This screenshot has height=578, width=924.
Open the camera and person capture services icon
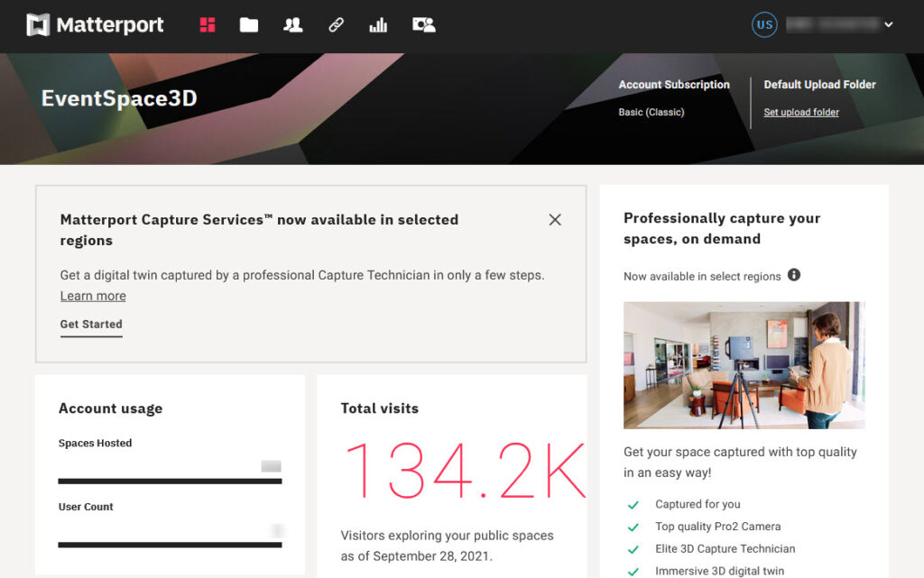coord(424,24)
